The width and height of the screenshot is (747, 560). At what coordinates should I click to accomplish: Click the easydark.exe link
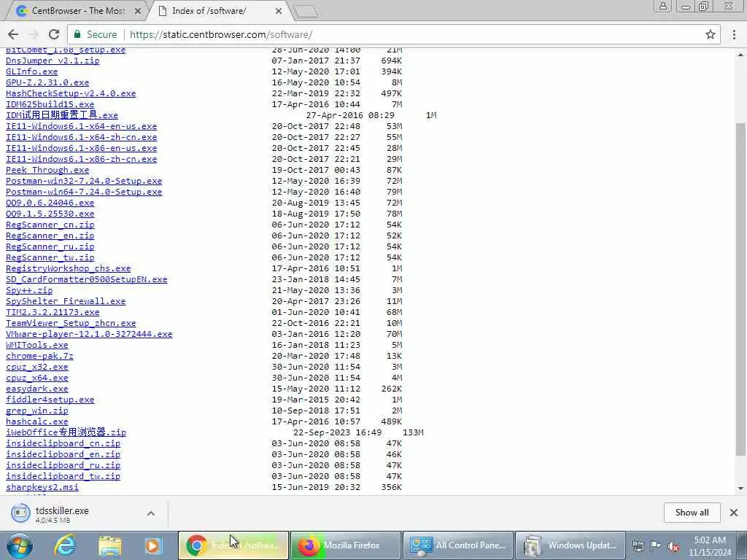coord(36,389)
